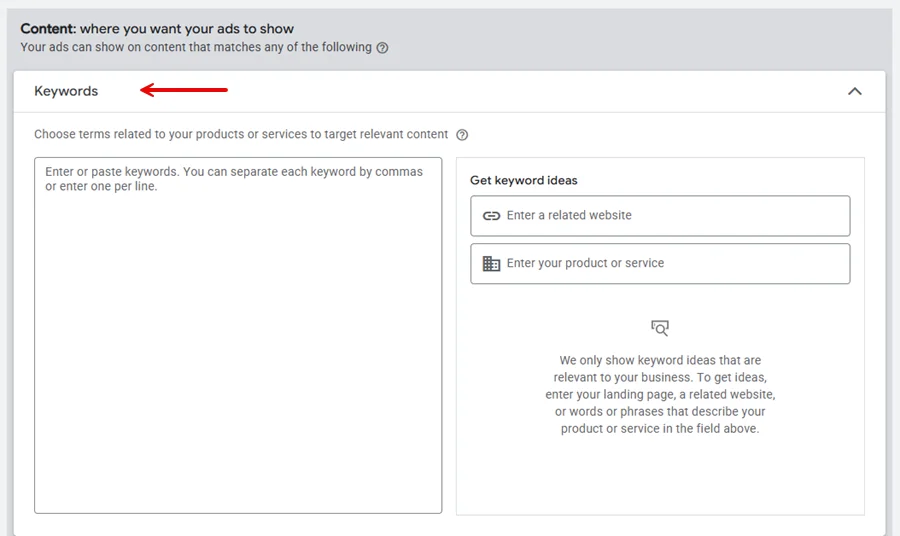The height and width of the screenshot is (536, 900).
Task: Click the link icon in related website field
Action: pyautogui.click(x=491, y=216)
